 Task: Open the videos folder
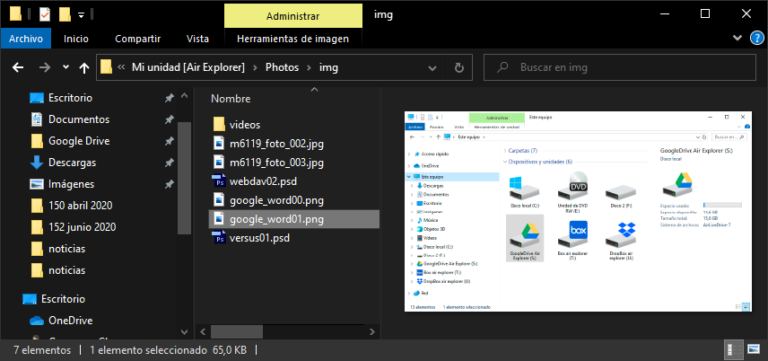tap(245, 125)
